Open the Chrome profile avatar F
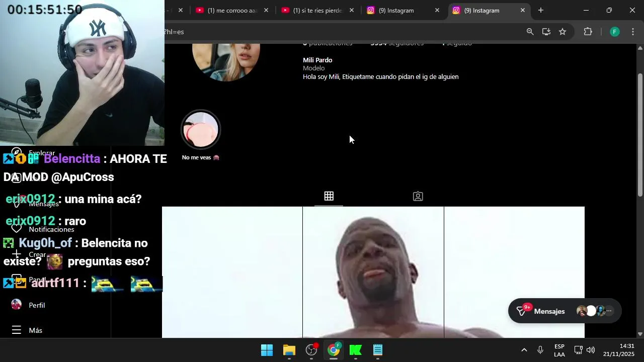 point(614,32)
